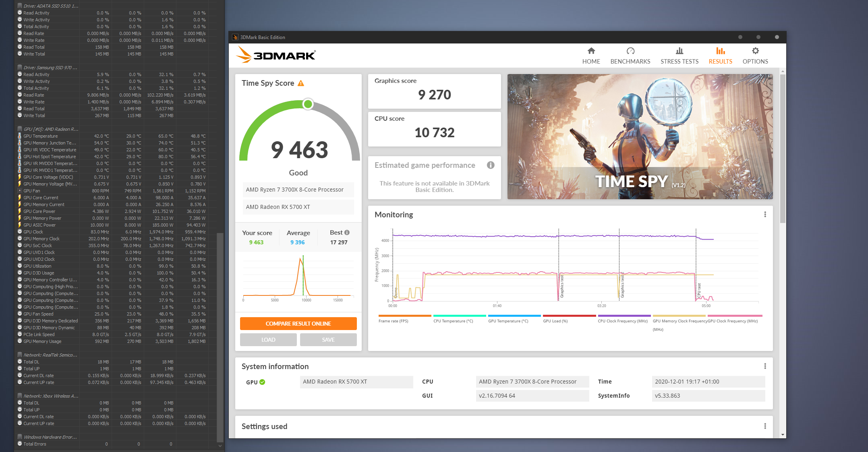Click the 3DMark logo

(276, 55)
